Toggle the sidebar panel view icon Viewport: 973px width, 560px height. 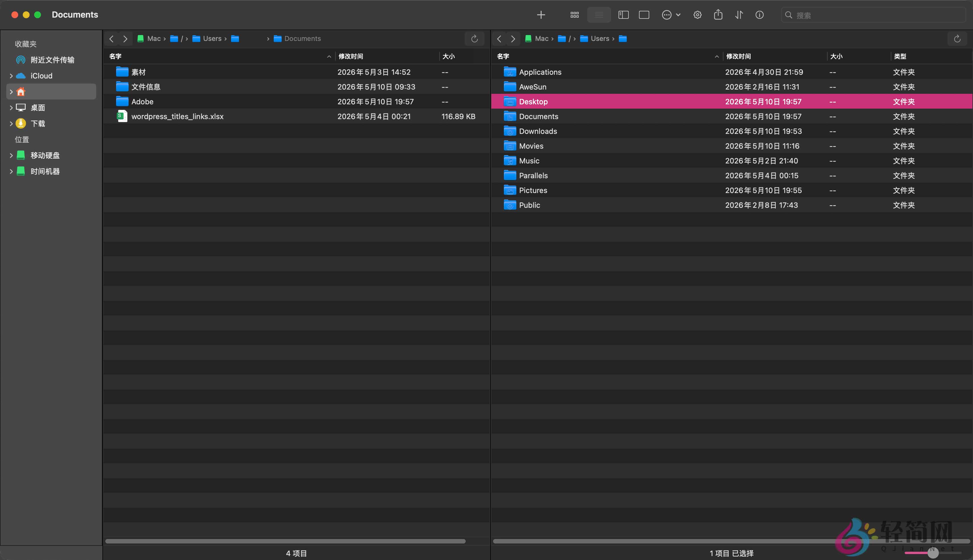[623, 15]
